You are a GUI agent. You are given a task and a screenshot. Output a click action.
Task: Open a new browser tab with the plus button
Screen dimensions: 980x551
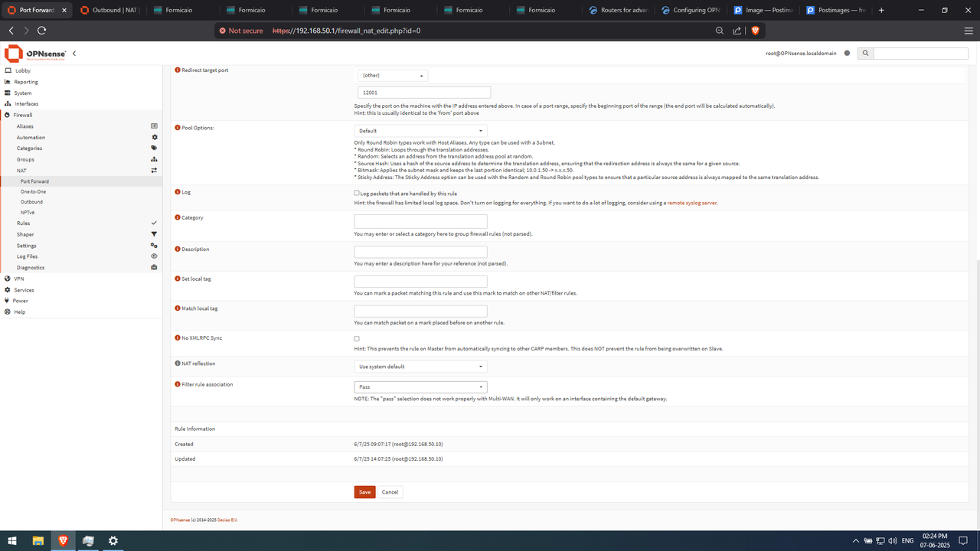881,11
